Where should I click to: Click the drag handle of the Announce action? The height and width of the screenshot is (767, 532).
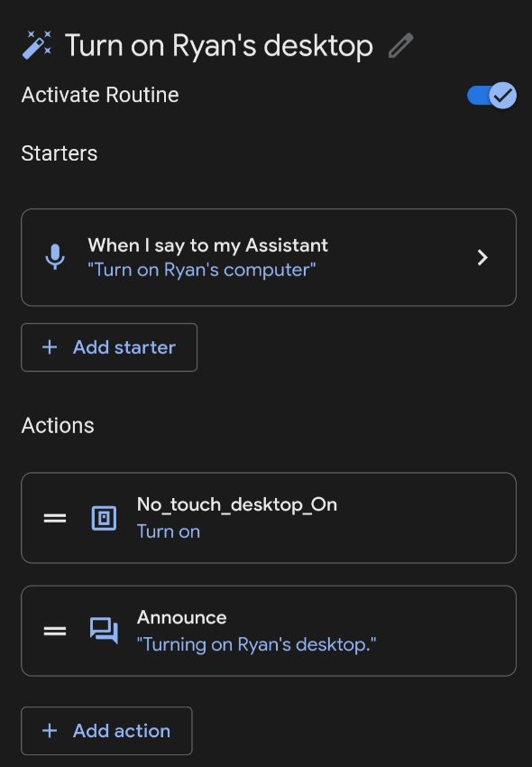(55, 631)
